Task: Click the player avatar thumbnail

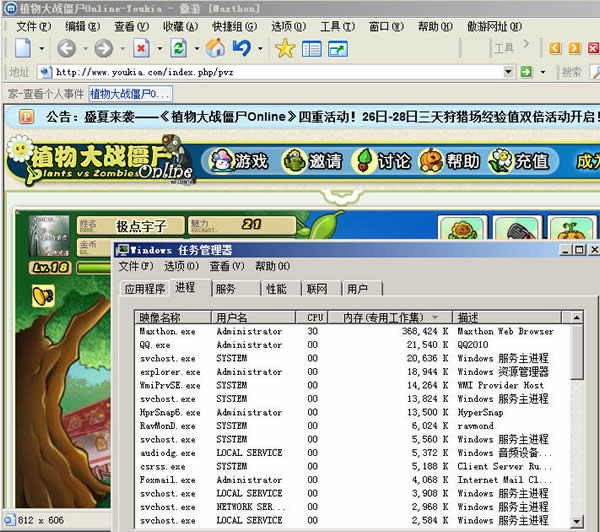Action: pos(49,236)
